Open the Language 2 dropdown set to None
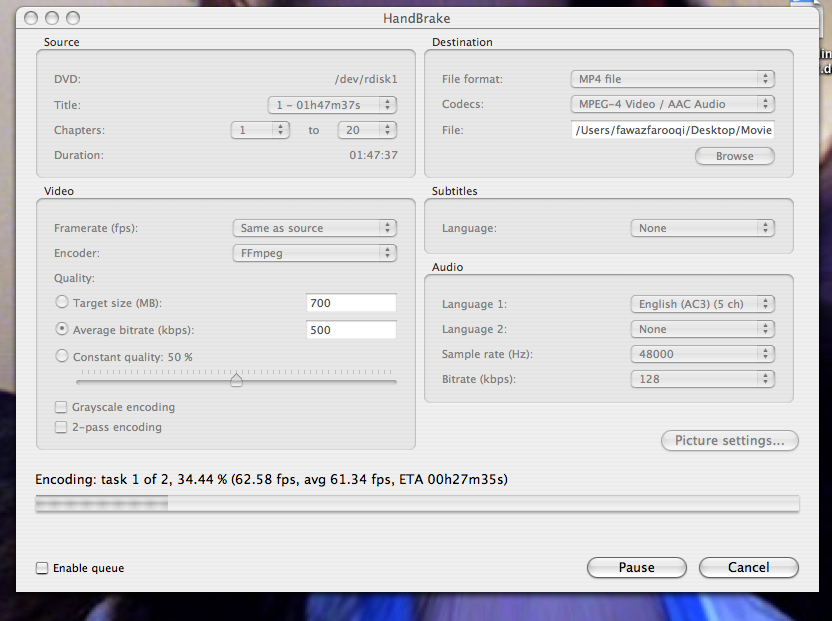The height and width of the screenshot is (621, 832). pyautogui.click(x=703, y=329)
